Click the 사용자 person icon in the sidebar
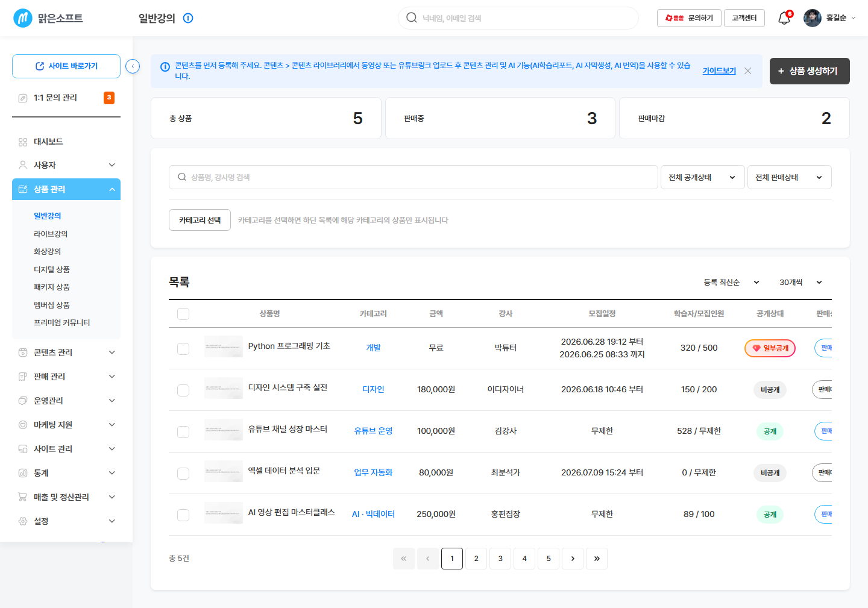 point(23,165)
